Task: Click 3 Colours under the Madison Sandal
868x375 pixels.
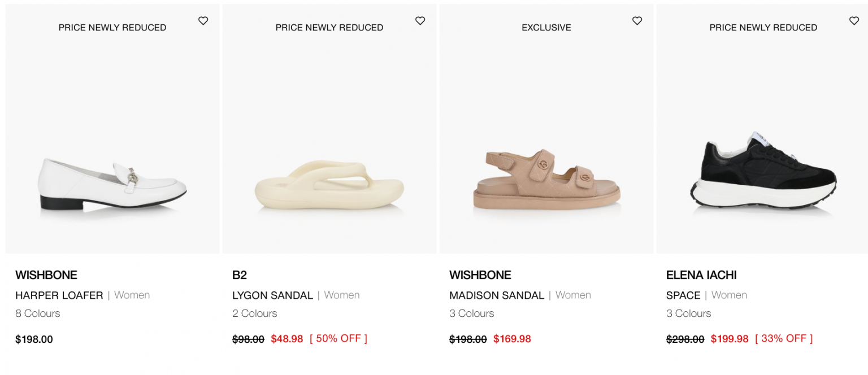Action: pos(471,313)
